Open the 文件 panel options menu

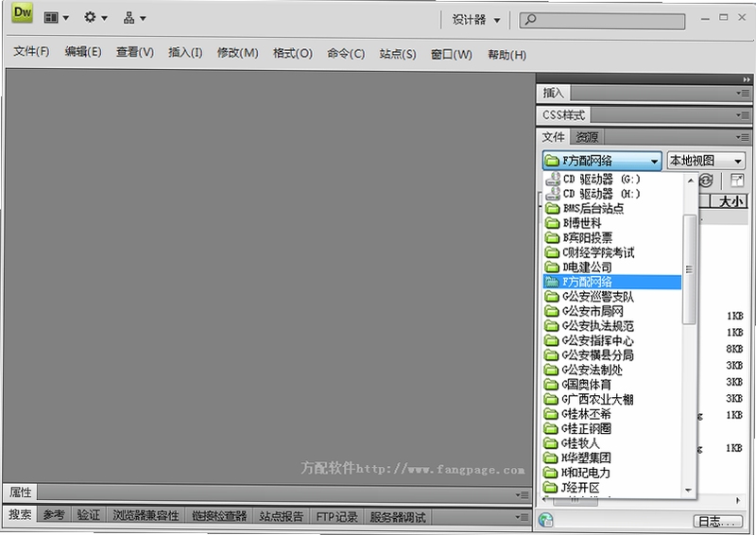click(x=743, y=137)
